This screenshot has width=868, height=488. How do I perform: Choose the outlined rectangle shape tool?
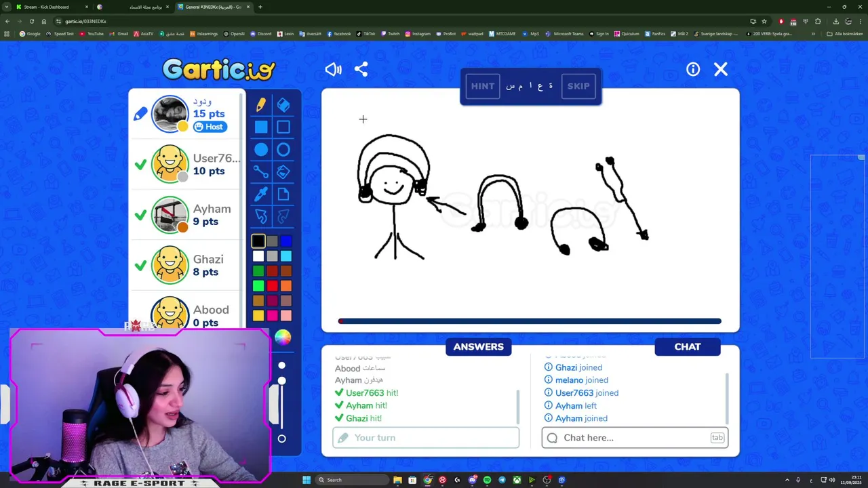click(283, 127)
